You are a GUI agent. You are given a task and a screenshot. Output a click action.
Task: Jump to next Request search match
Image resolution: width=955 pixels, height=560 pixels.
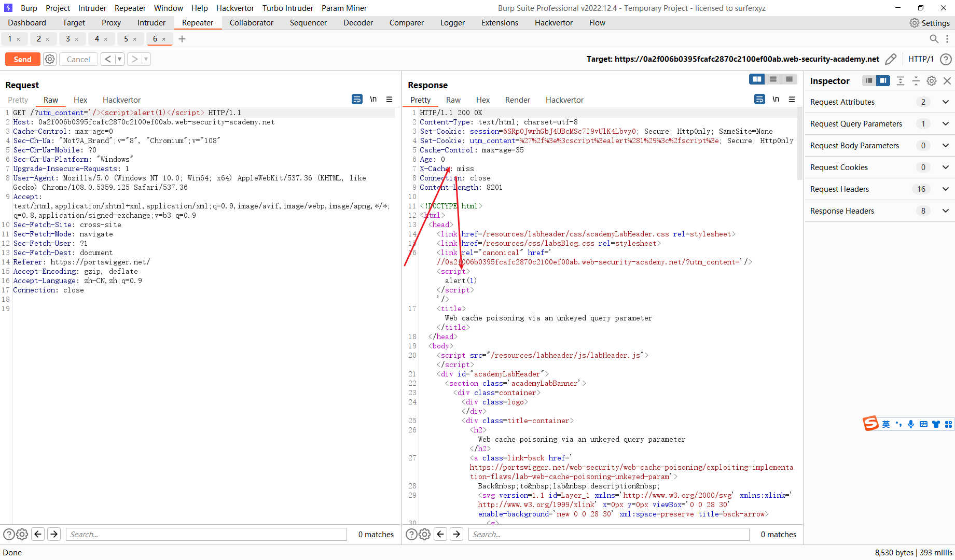[54, 534]
